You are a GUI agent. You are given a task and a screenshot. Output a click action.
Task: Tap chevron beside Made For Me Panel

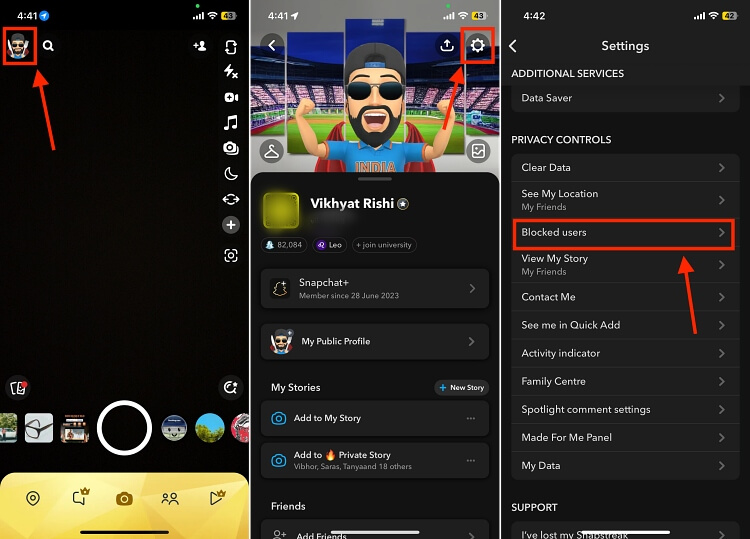721,438
